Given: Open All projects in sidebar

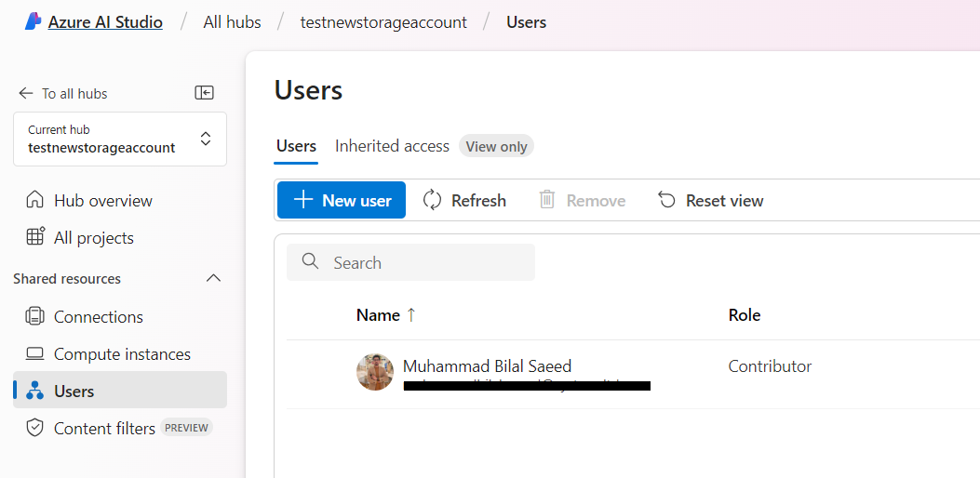Looking at the screenshot, I should coord(94,238).
